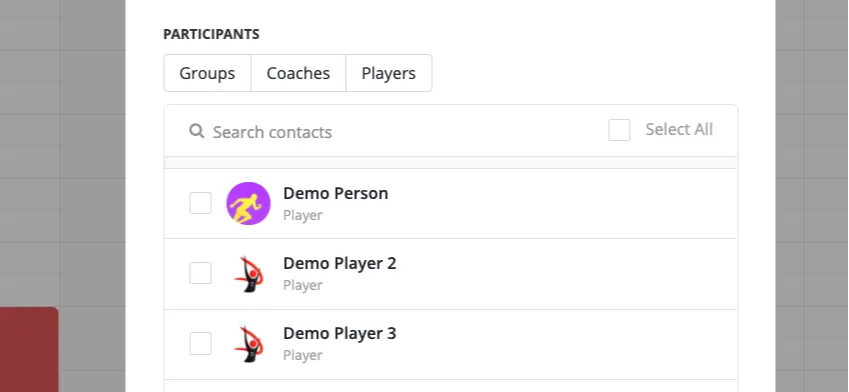Viewport: 849px width, 392px height.
Task: Switch to the Players tab
Action: [389, 73]
